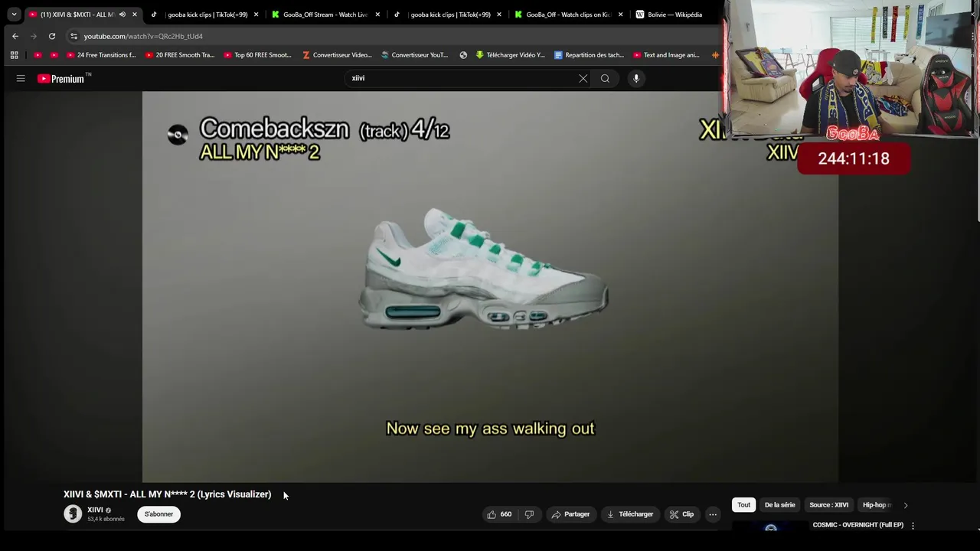
Task: Select the 'Source : XIIVI' filter chip
Action: click(x=828, y=505)
